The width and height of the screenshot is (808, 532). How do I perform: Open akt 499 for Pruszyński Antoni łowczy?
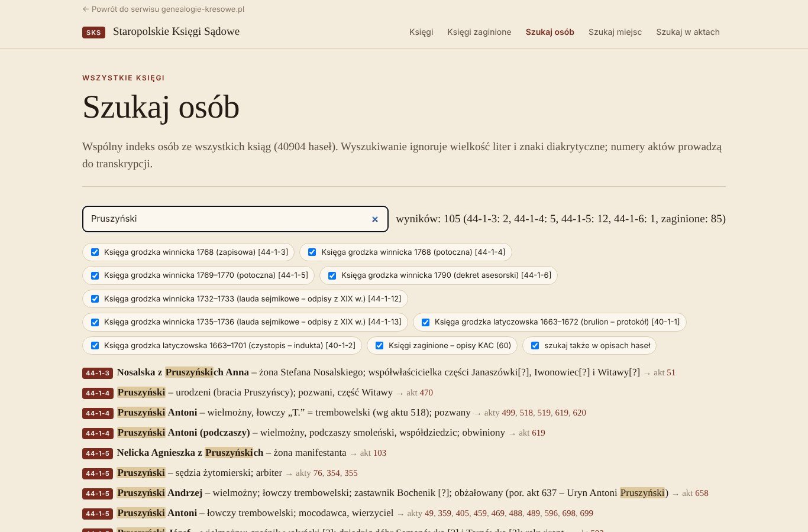point(509,413)
